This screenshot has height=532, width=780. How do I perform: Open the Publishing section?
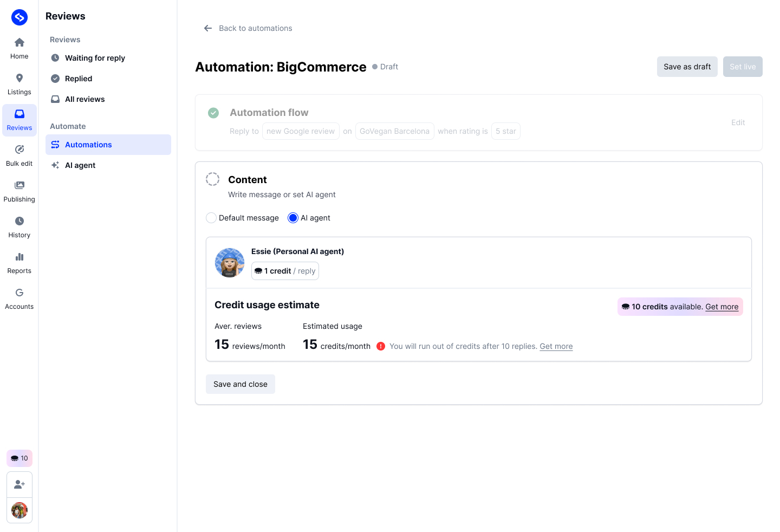click(x=19, y=191)
